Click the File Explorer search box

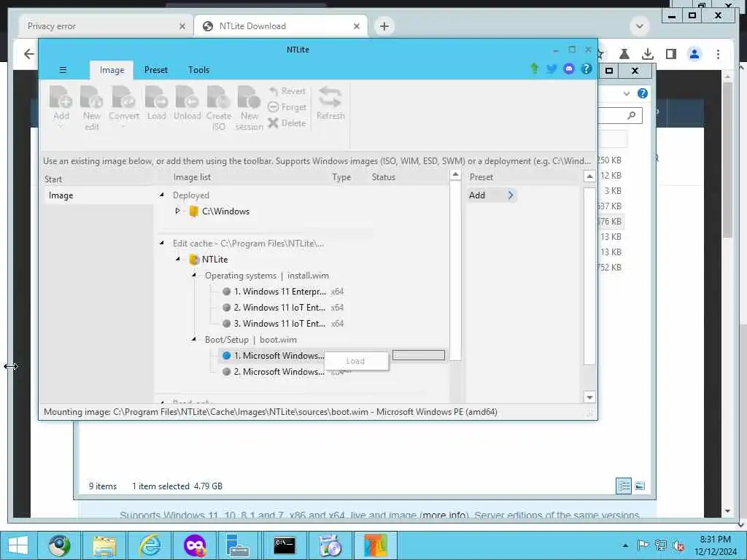coord(620,115)
